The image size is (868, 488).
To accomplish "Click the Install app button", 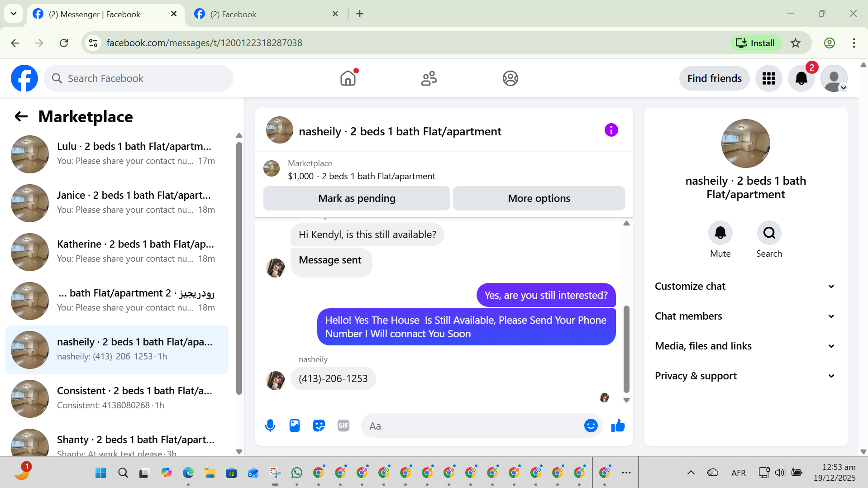I will pyautogui.click(x=755, y=43).
